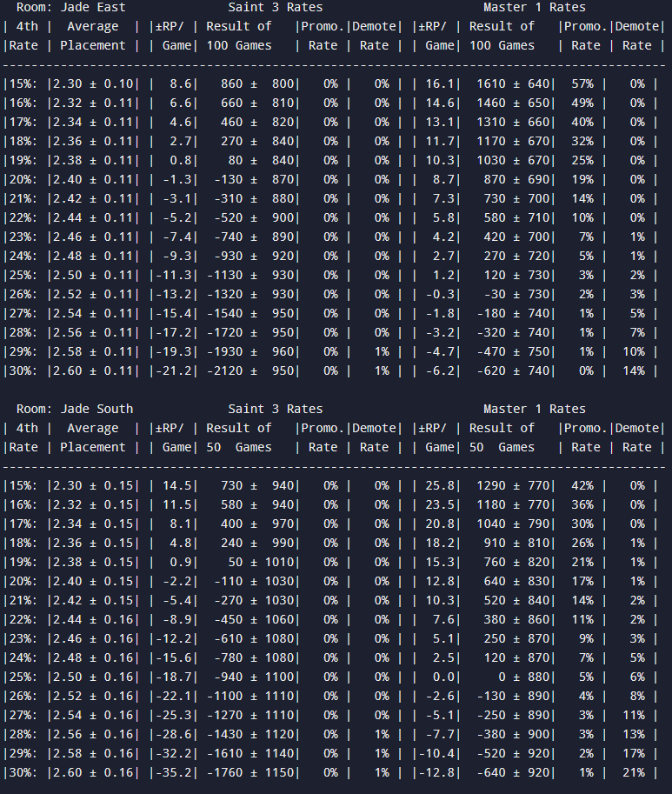Click the "15%:" row label in Jade South table

[x=23, y=485]
